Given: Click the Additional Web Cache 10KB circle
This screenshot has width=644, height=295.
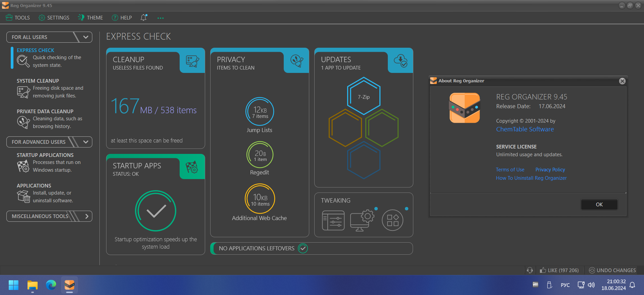Looking at the screenshot, I should coord(260,199).
